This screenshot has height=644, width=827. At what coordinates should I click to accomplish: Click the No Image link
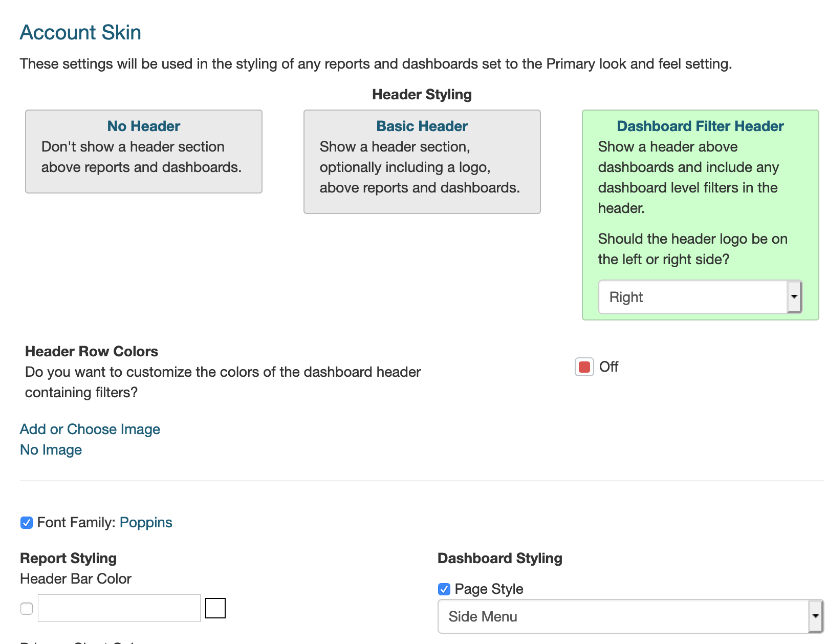click(51, 449)
